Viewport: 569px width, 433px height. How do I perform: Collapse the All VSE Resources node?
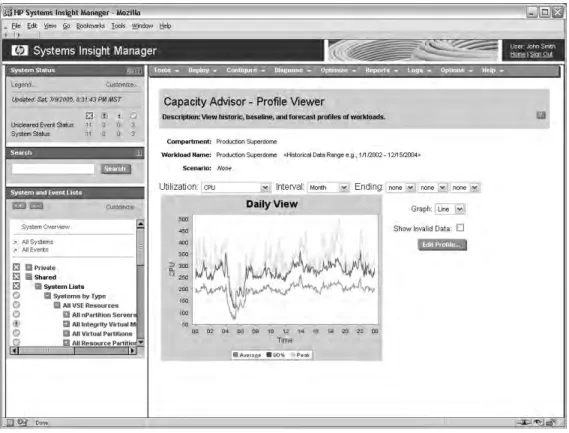(x=57, y=305)
